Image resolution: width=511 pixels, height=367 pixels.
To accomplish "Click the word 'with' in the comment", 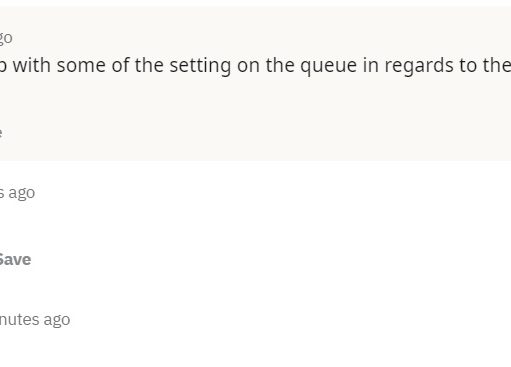I will coord(32,65).
